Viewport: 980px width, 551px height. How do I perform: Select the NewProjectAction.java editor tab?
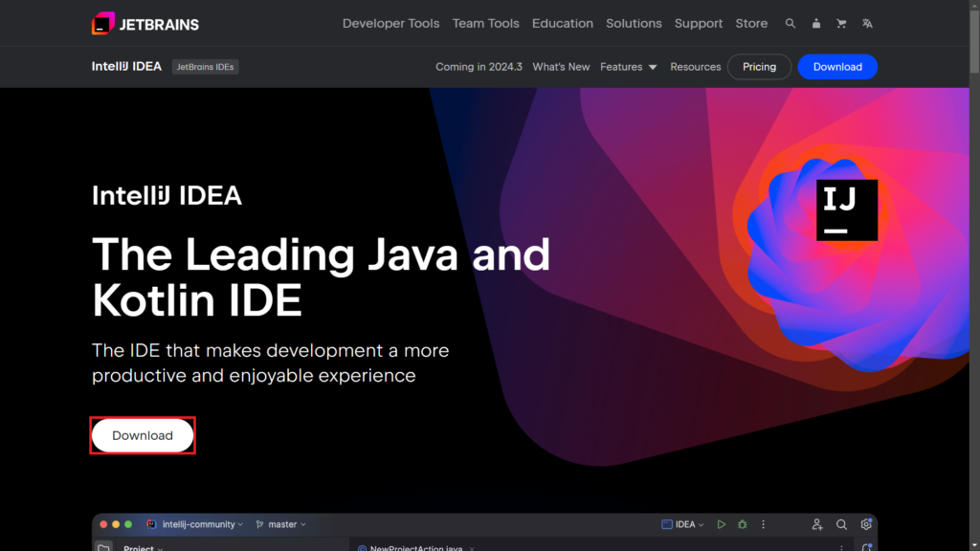415,547
